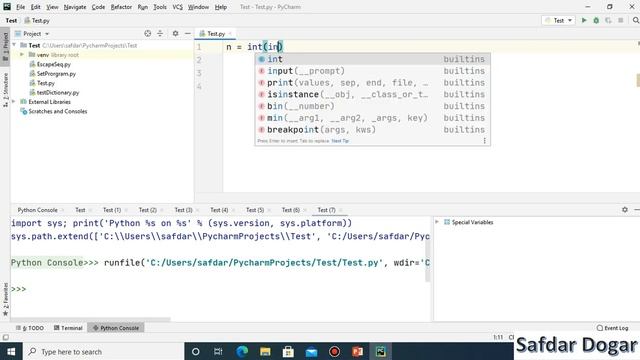Choose 'int' completion suggestion

pos(373,59)
